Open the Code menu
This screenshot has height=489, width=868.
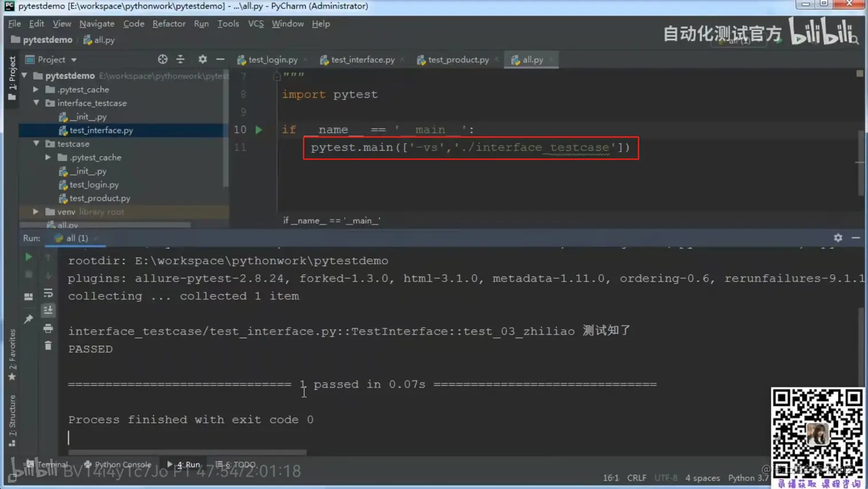(134, 24)
